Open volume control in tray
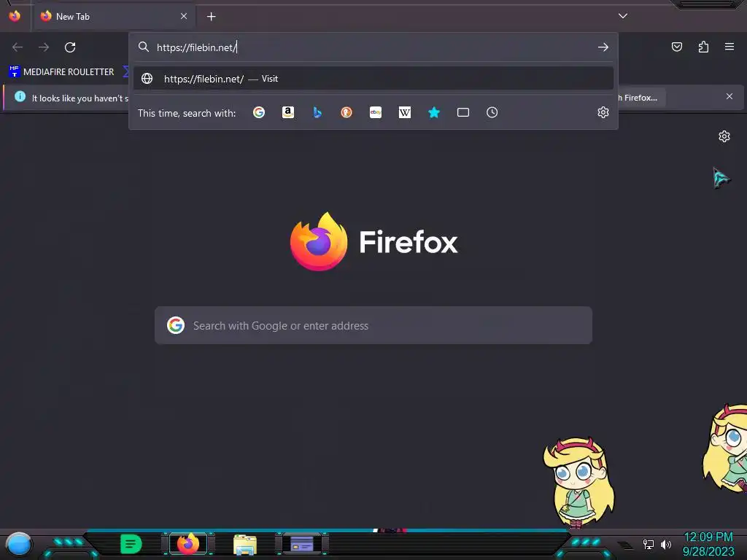Image resolution: width=747 pixels, height=560 pixels. click(666, 544)
